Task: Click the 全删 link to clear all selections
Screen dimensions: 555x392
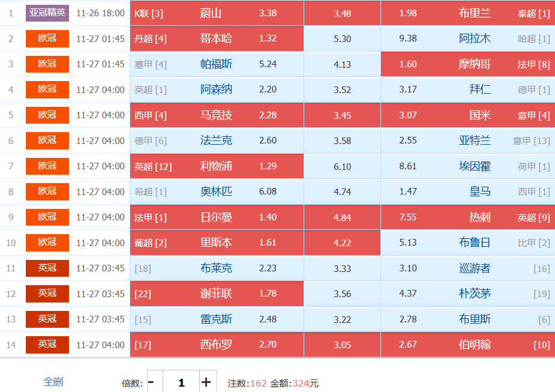Action: (53, 382)
